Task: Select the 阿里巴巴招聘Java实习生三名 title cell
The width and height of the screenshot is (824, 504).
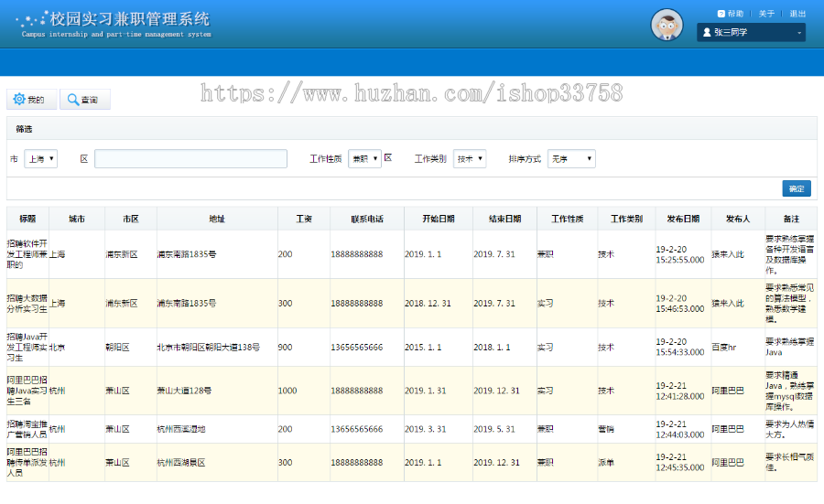Action: pyautogui.click(x=27, y=391)
